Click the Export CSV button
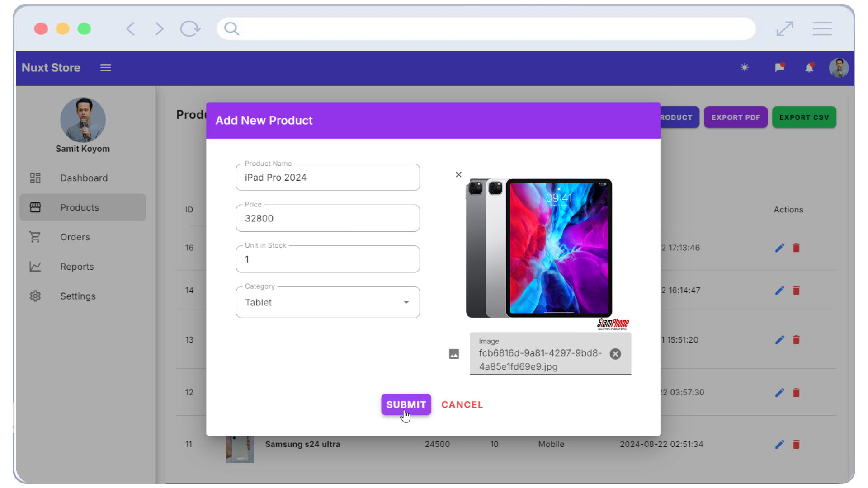868x488 pixels. [804, 117]
